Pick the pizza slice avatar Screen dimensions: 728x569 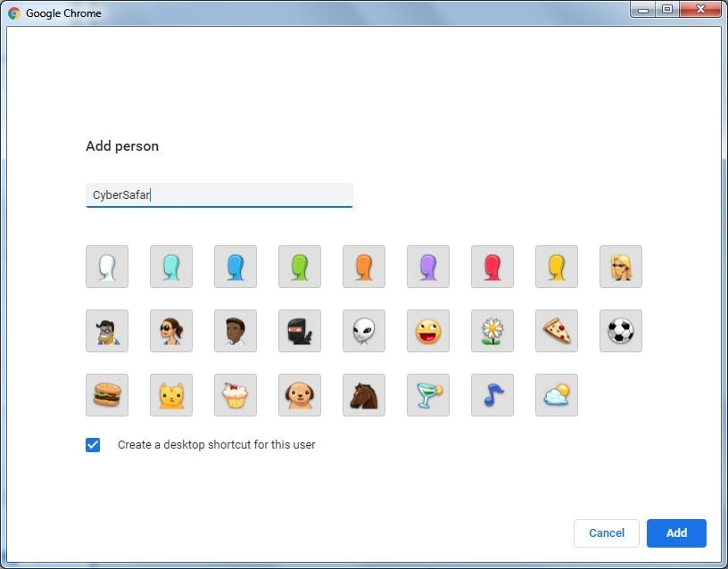point(557,331)
